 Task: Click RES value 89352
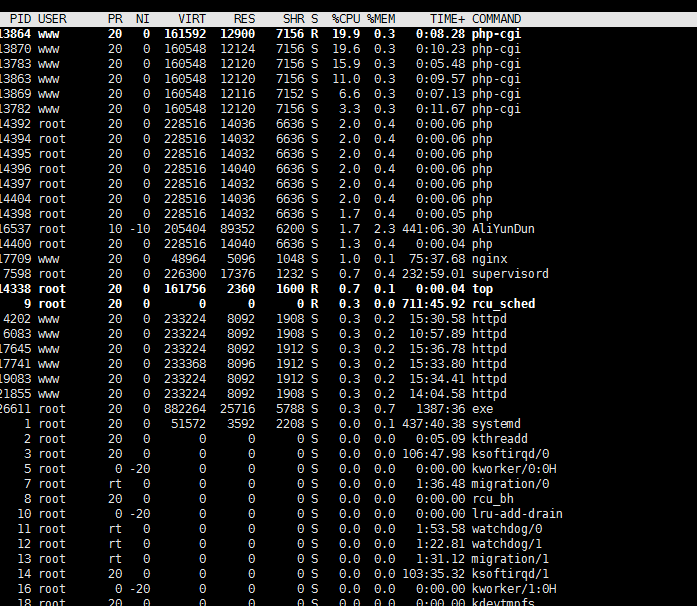[x=238, y=229]
